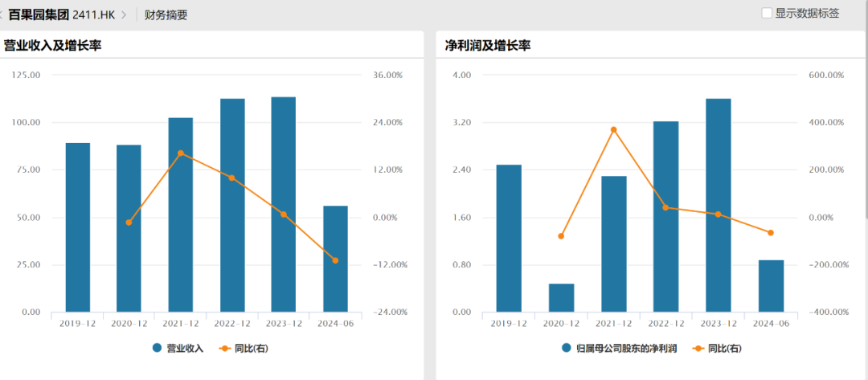Click the back chevron before 百果园集团
Viewport: 868px width, 380px height.
click(2, 14)
